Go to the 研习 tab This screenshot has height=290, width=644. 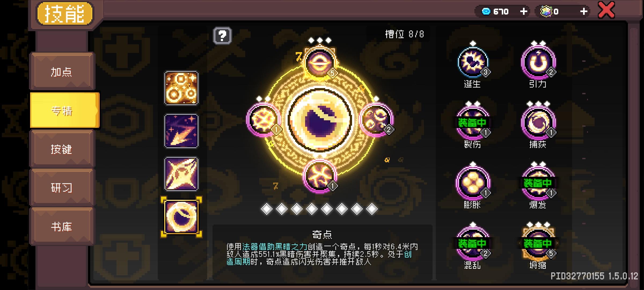[x=62, y=188]
